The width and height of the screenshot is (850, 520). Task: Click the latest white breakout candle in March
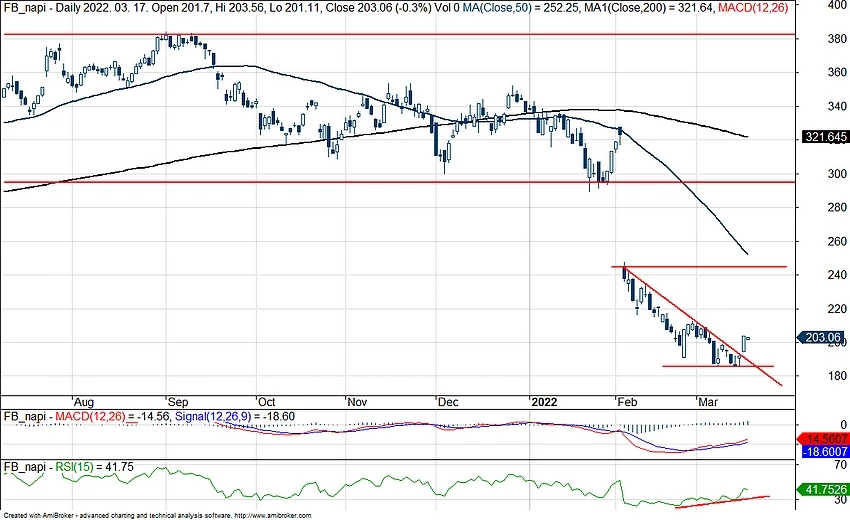744,343
